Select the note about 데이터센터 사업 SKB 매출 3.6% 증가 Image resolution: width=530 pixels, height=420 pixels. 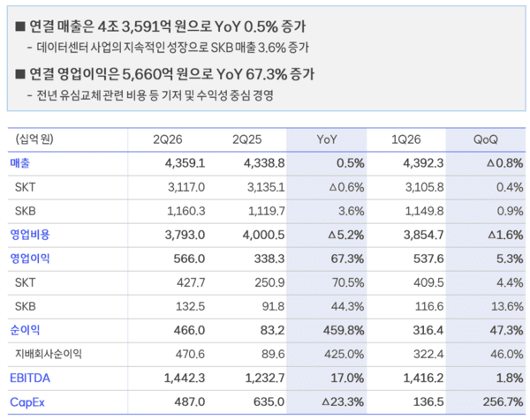(173, 48)
